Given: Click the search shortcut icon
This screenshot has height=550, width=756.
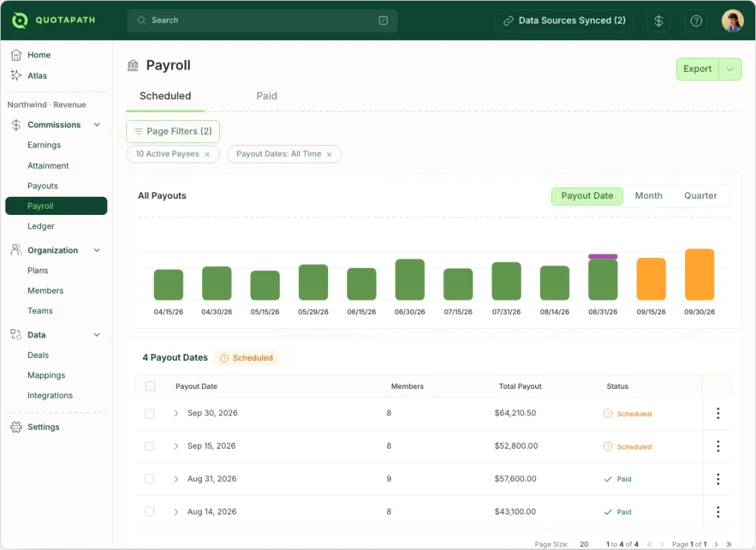Looking at the screenshot, I should point(383,20).
